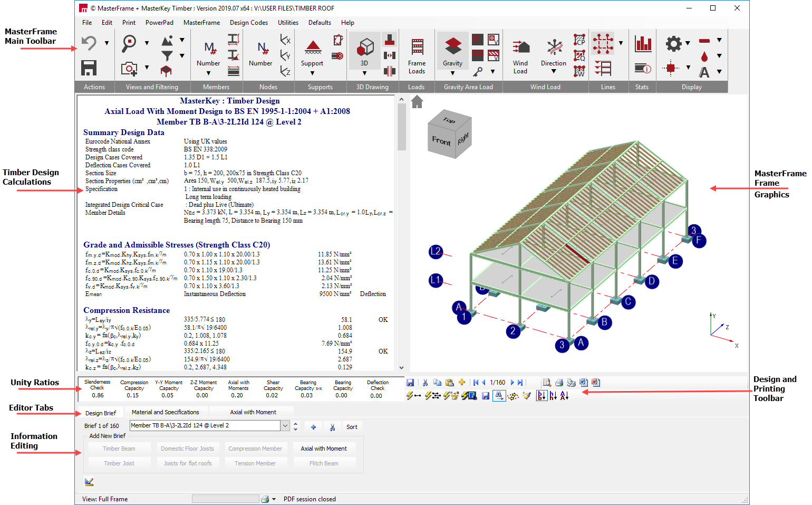Click the Axial with Moment brief button
The height and width of the screenshot is (505, 812).
tap(324, 449)
